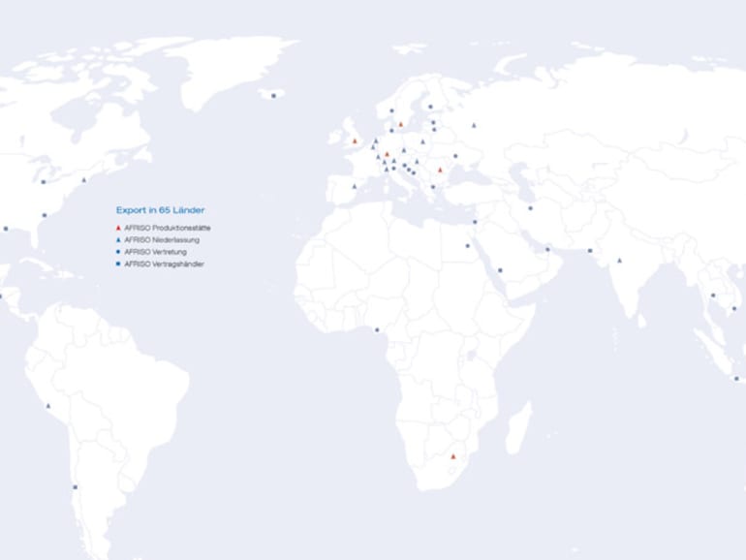Select the red triangle marker in Romania
Image resolution: width=746 pixels, height=560 pixels.
(440, 170)
